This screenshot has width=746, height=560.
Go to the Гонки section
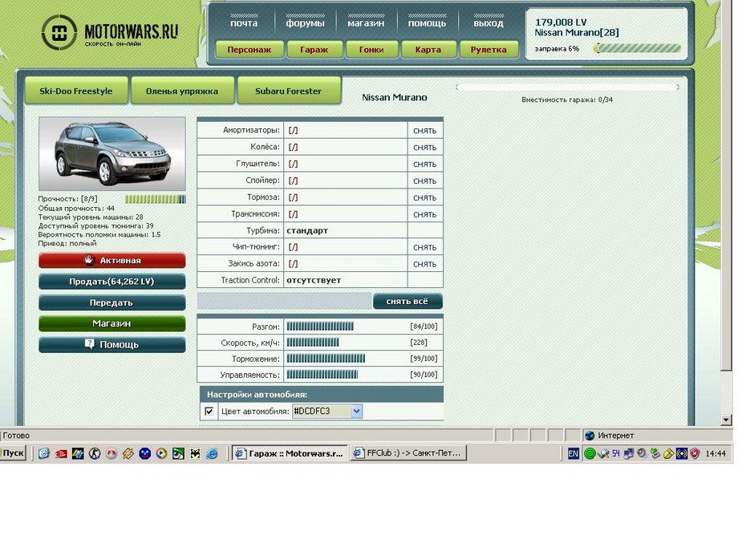point(371,50)
